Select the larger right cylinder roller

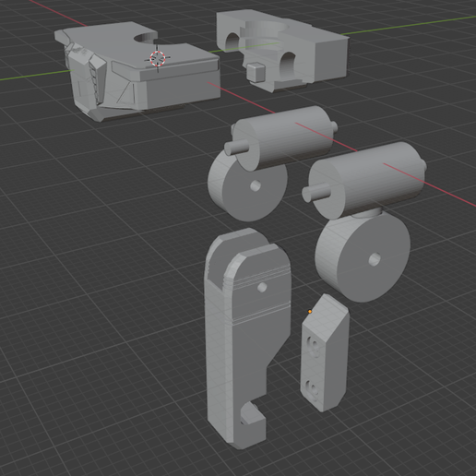click(x=364, y=180)
